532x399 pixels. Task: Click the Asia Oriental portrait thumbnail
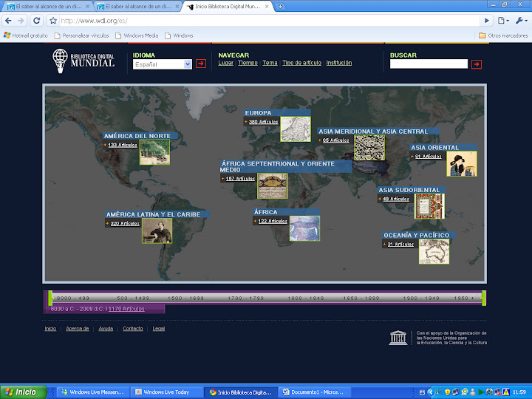[462, 164]
